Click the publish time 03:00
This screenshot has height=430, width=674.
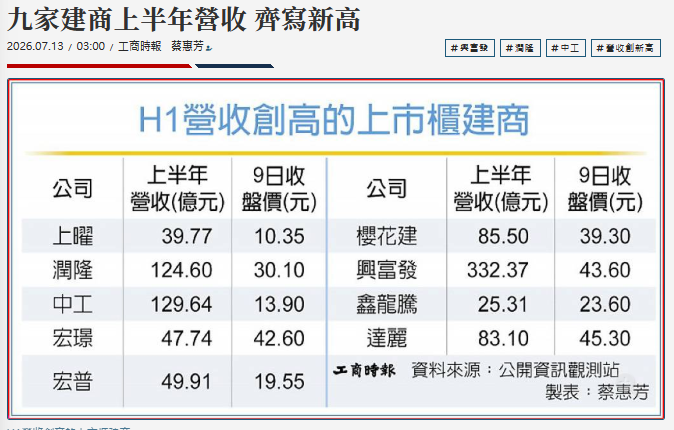coord(91,46)
